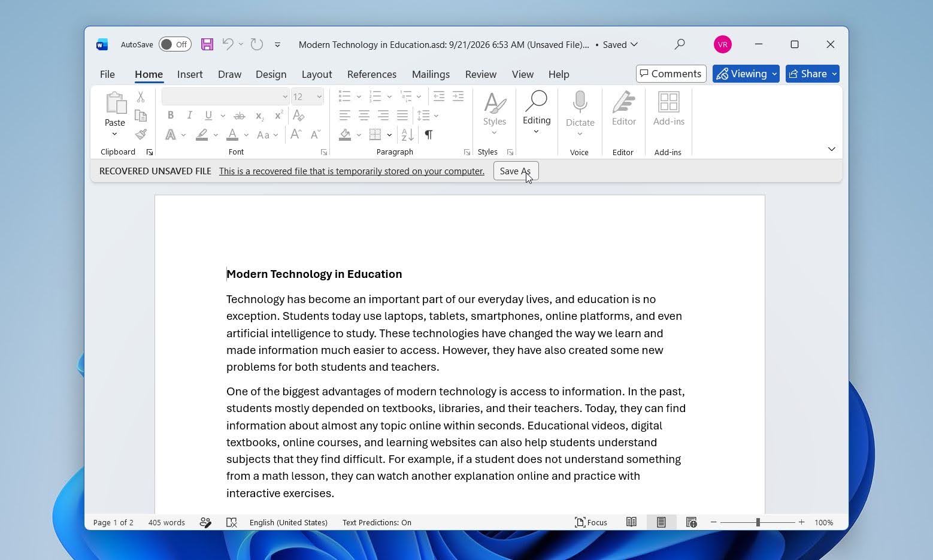Toggle Subscript formatting
This screenshot has width=933, height=560.
pos(259,116)
